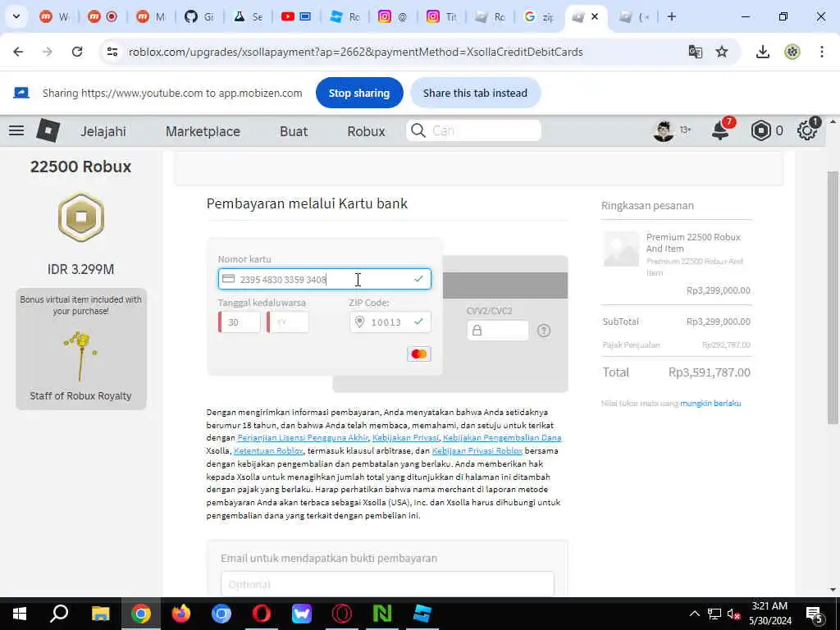View site information icon in address bar
The height and width of the screenshot is (630, 840).
point(112,52)
